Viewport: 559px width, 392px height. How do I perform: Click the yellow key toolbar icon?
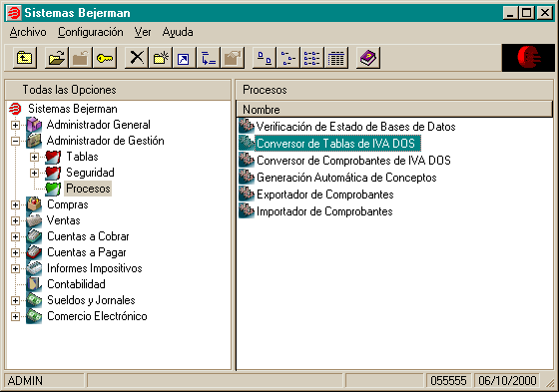click(105, 58)
